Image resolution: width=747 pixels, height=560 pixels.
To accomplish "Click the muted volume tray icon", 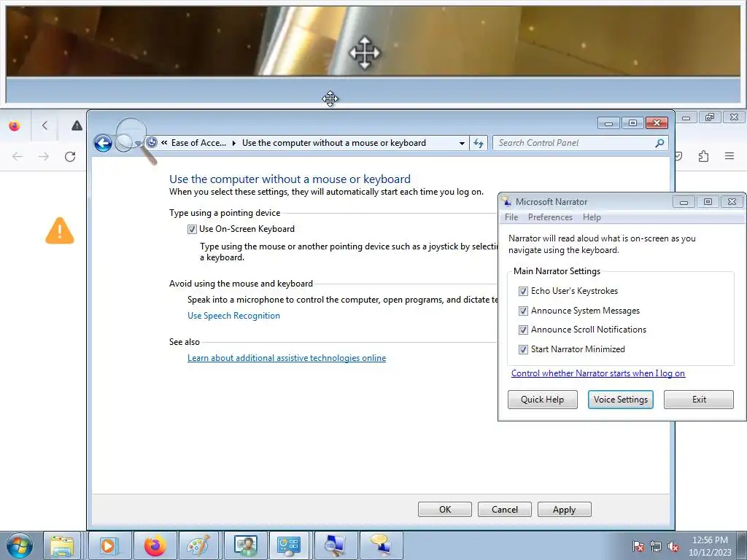I will 673,547.
